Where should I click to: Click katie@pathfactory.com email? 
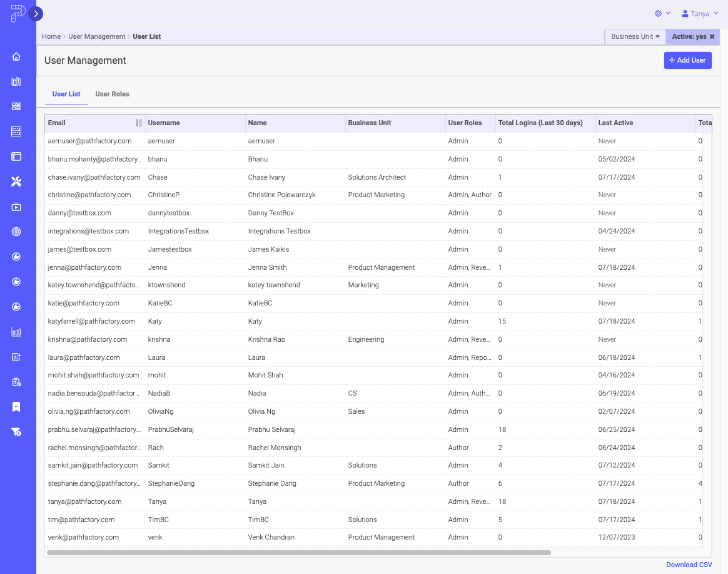(x=84, y=303)
